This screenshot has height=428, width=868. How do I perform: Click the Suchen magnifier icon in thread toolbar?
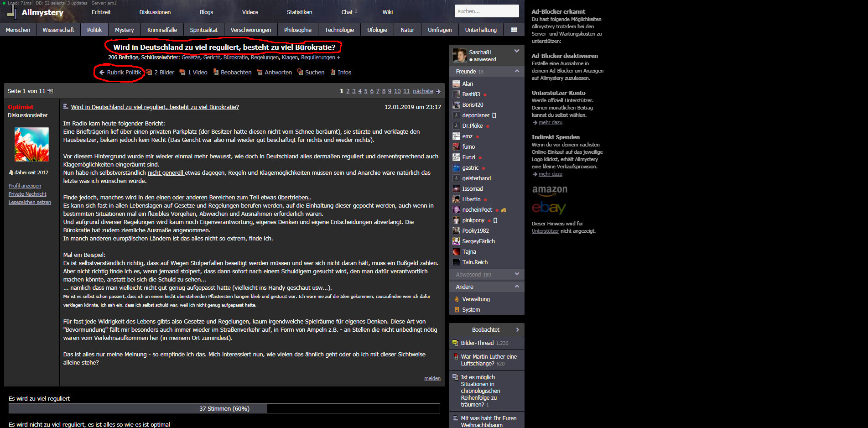[300, 72]
